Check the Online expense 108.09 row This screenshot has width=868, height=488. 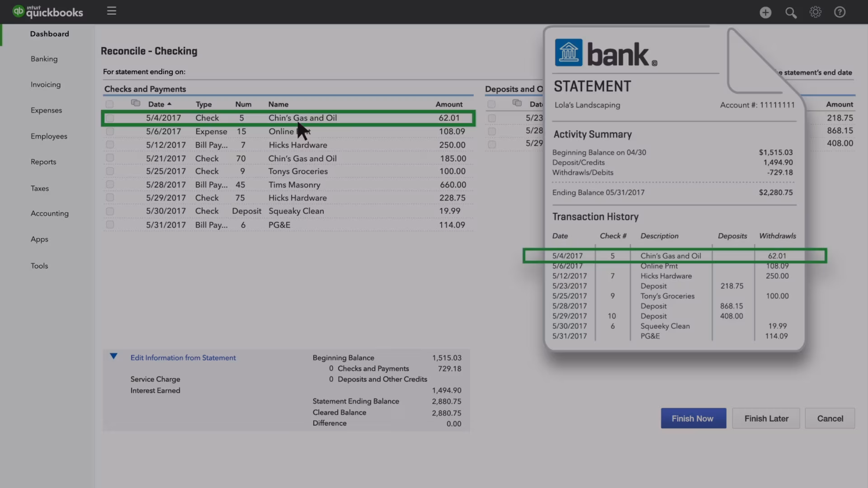point(110,131)
